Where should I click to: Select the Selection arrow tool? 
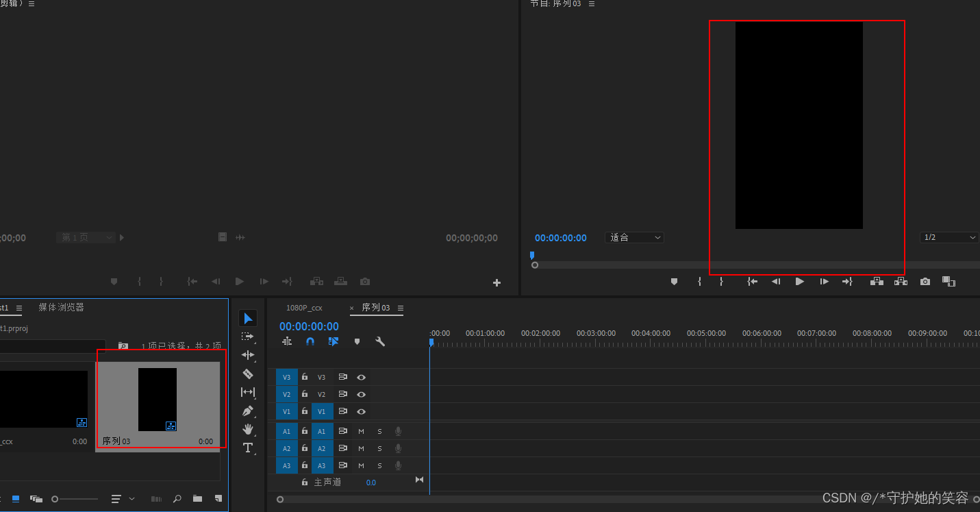click(x=248, y=319)
